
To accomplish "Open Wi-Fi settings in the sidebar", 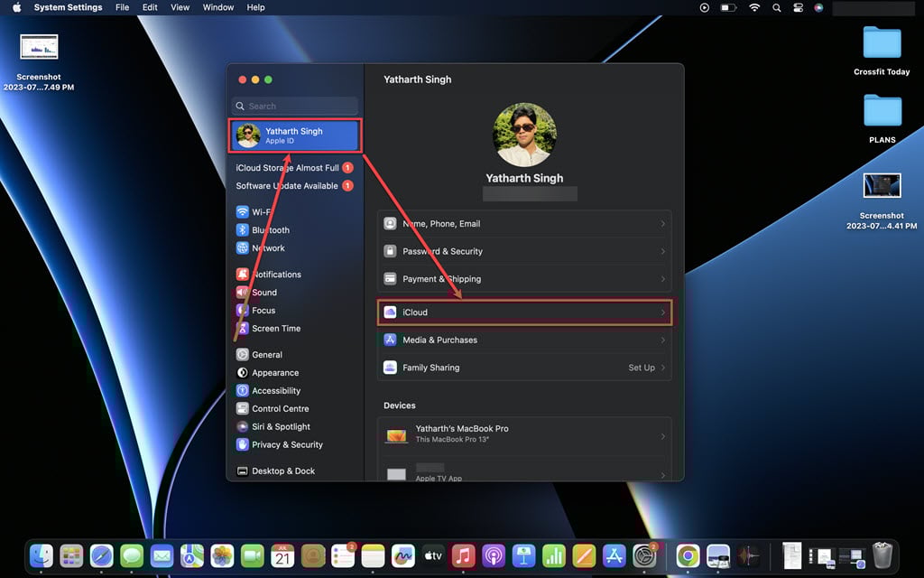I will point(253,212).
